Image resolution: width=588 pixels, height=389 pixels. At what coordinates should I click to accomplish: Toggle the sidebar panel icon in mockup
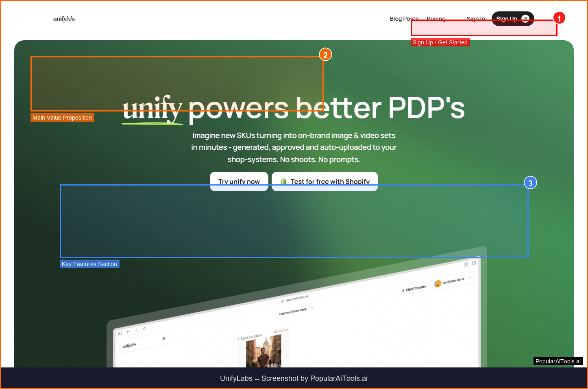(x=120, y=333)
